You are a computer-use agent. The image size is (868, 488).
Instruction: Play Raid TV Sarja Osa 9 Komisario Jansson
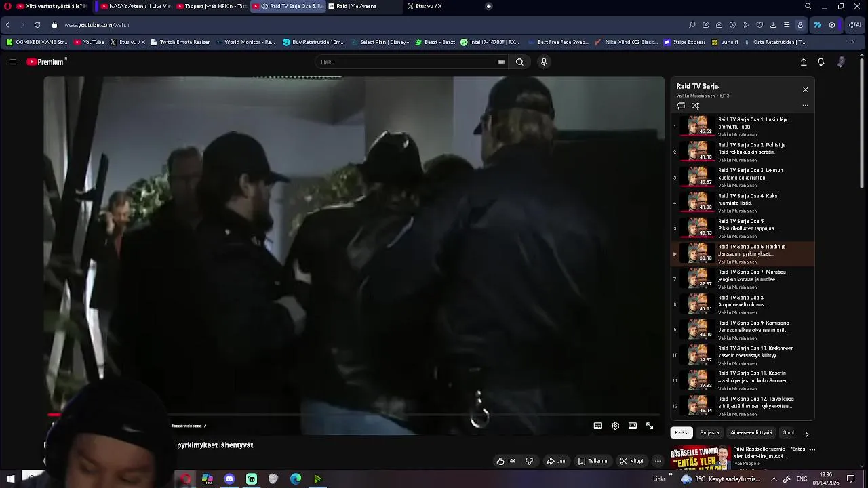click(x=743, y=329)
